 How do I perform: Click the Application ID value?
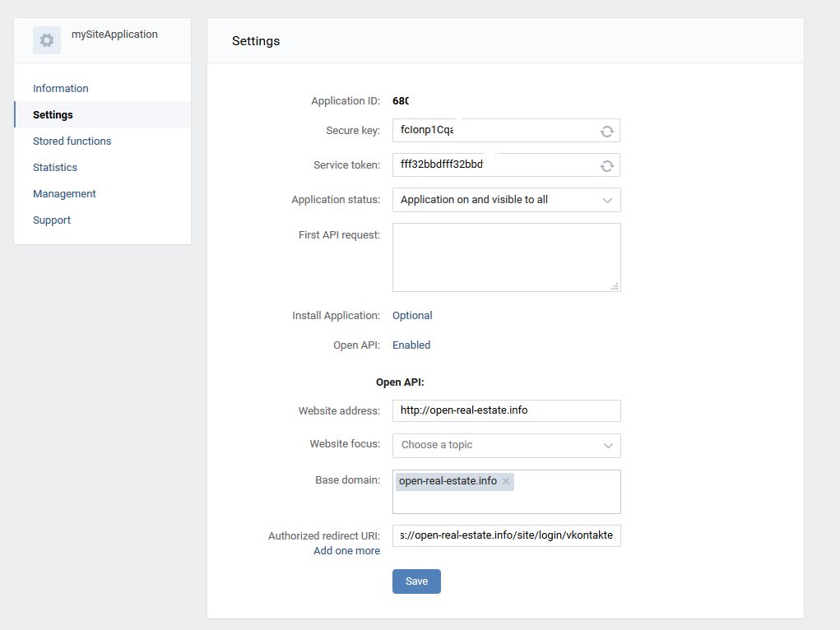point(401,100)
